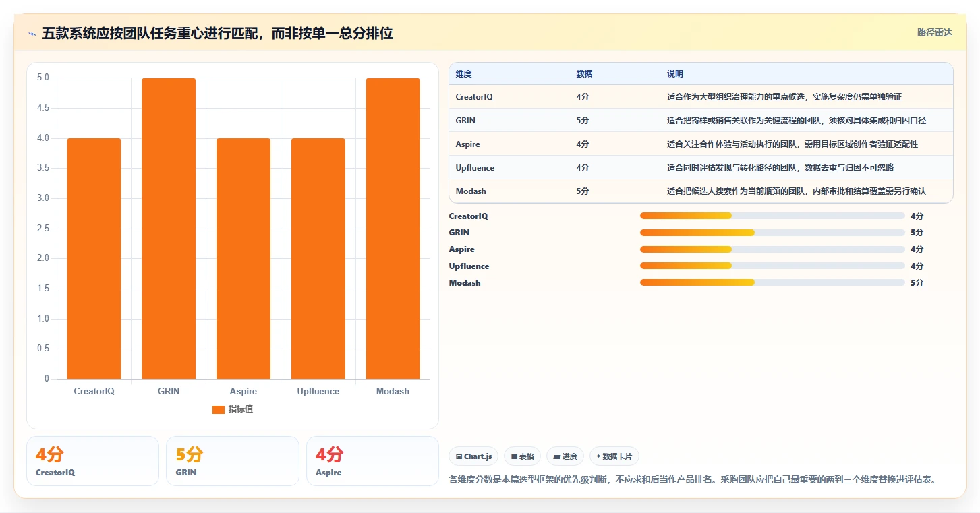Click the 数据卡片 tag chip
Viewport: 980px width, 513px height.
click(614, 456)
